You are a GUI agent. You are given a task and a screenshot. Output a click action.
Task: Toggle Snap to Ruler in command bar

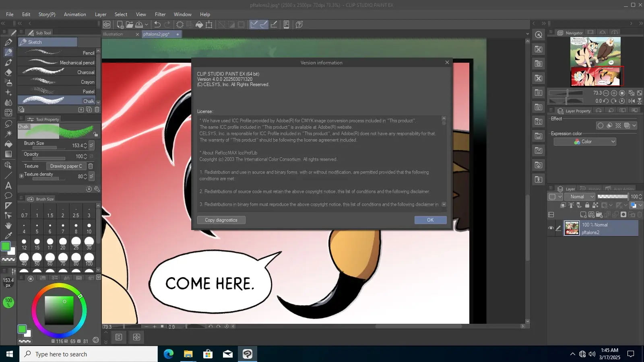[254, 25]
